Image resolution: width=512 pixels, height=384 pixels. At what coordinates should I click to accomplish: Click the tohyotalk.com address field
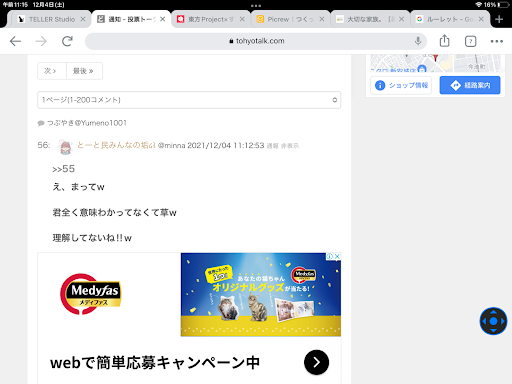point(256,41)
